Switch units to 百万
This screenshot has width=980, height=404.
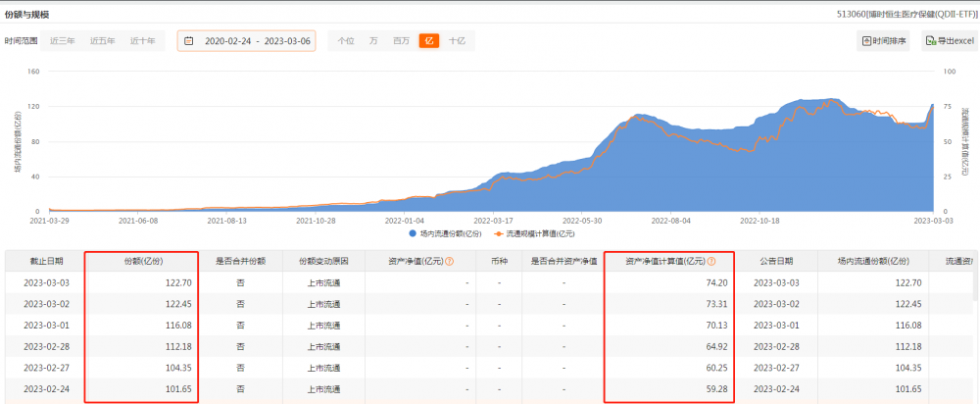click(401, 41)
